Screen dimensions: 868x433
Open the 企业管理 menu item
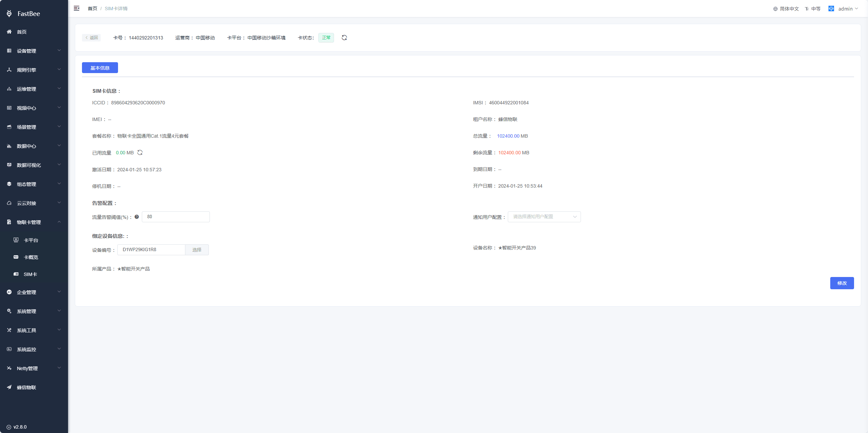[34, 292]
